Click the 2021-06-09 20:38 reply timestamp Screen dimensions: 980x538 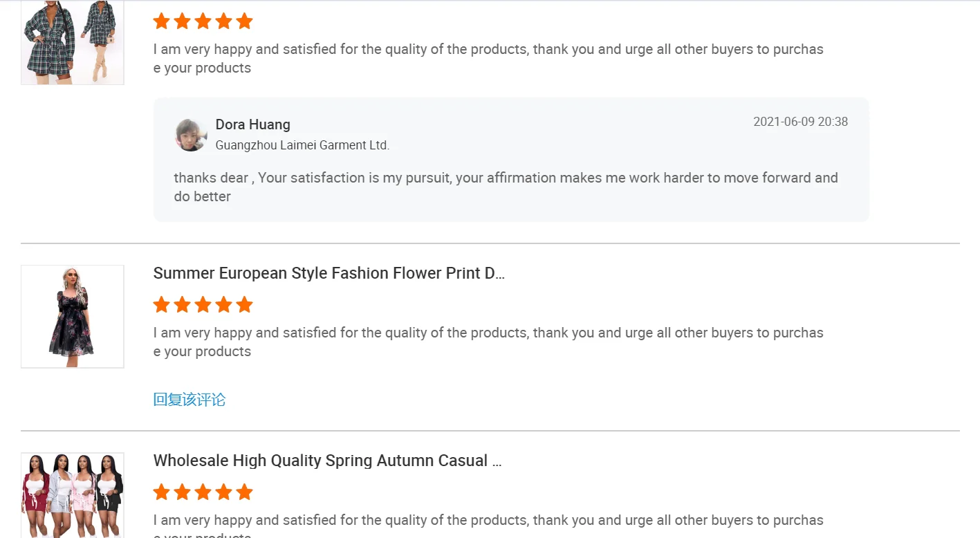point(800,122)
